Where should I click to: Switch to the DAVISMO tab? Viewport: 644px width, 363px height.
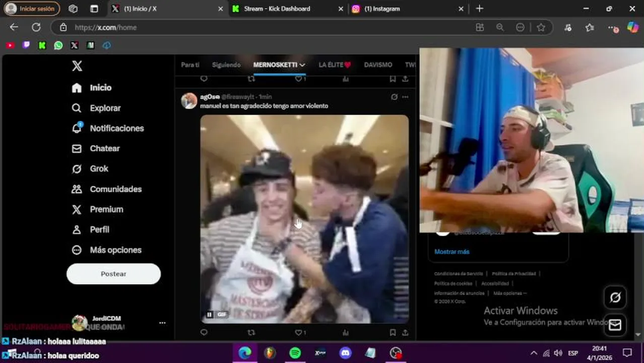(x=378, y=65)
